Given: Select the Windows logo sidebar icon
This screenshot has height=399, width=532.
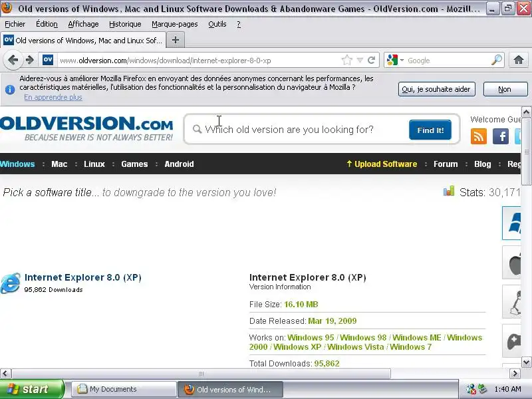Looking at the screenshot, I should [511, 223].
